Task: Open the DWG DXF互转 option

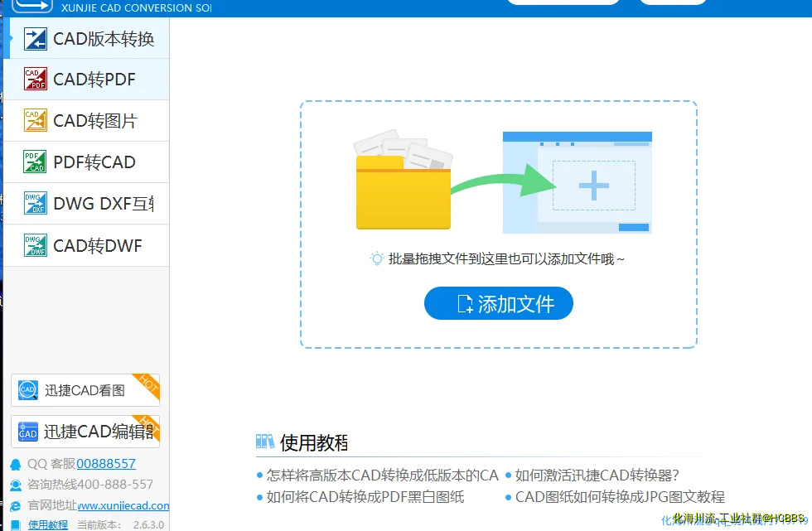Action: tap(86, 204)
